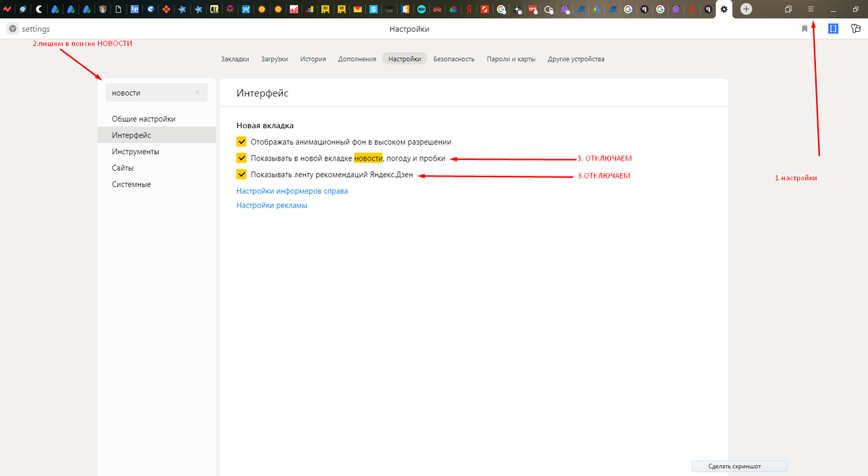
Task: Switch to the shopping cart tab
Action: pos(247,9)
